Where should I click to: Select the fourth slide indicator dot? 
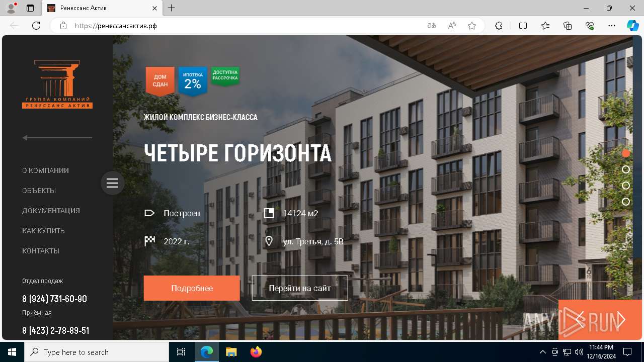pos(626,202)
